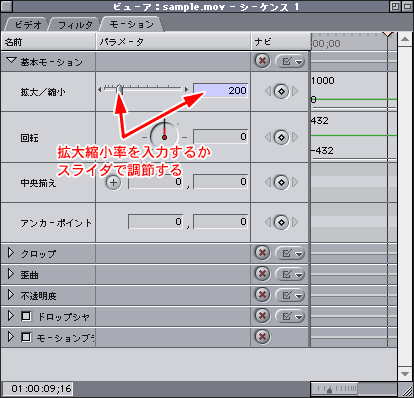
Task: Nudge scale slider left with small arrow
Action: 99,90
